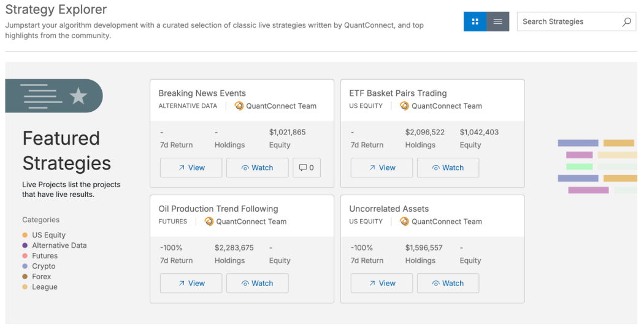Open comments on Breaking News Events
The image size is (644, 329).
[x=307, y=168]
